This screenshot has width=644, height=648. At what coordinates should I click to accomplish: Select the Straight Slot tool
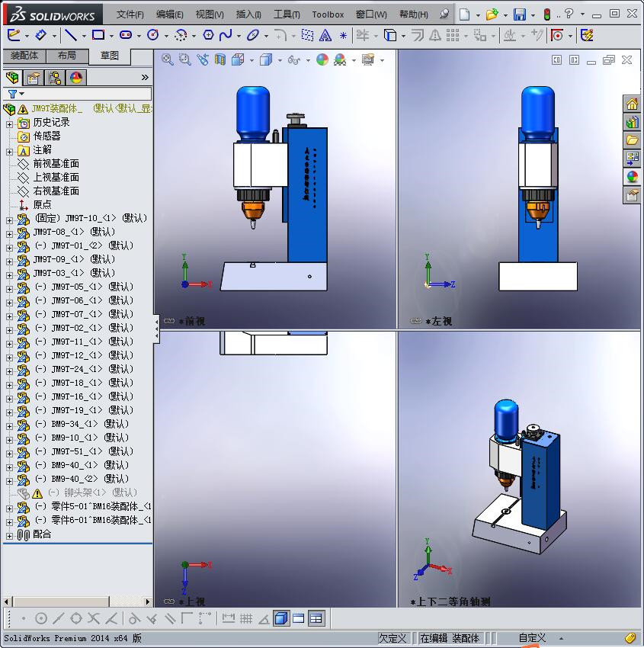click(126, 36)
